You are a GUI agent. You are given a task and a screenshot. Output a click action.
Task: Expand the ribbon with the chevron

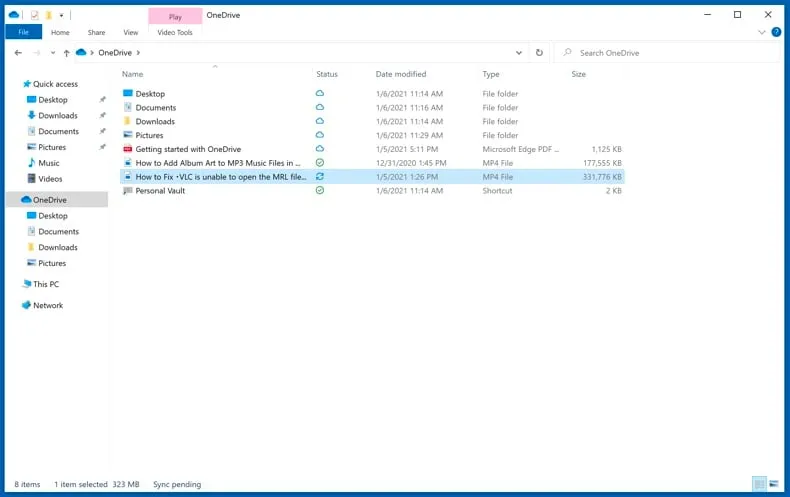(x=761, y=32)
